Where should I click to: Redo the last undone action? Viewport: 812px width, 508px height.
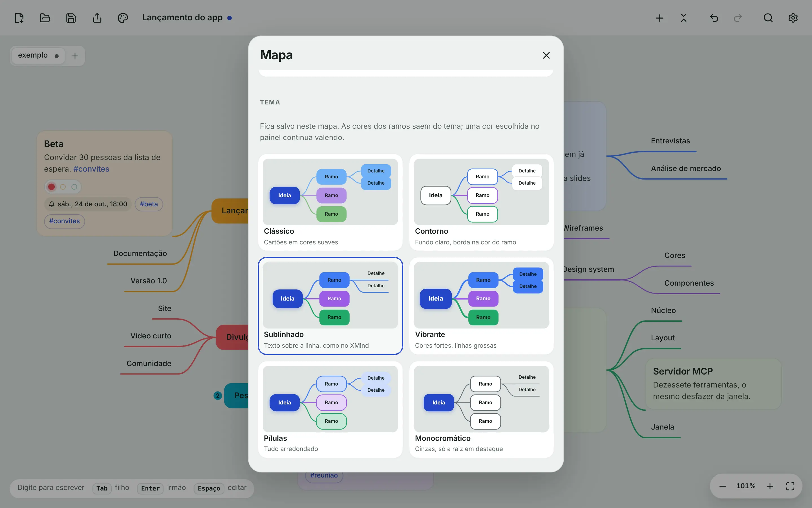point(738,18)
